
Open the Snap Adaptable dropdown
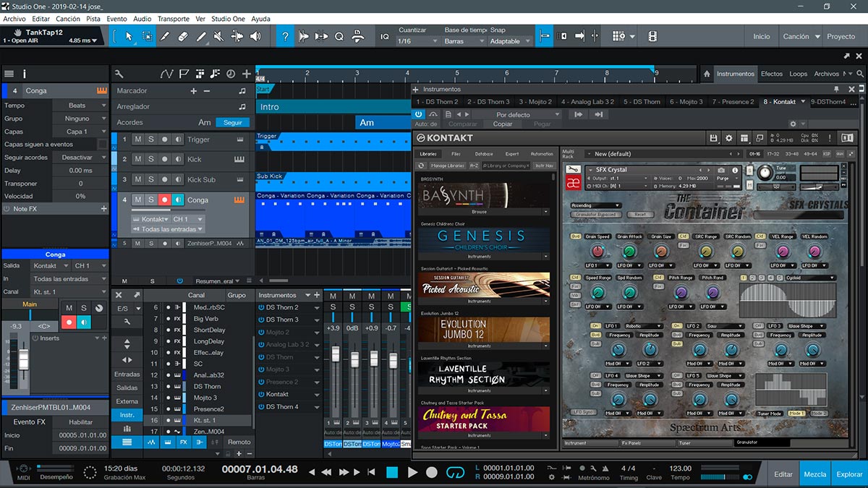(x=510, y=41)
